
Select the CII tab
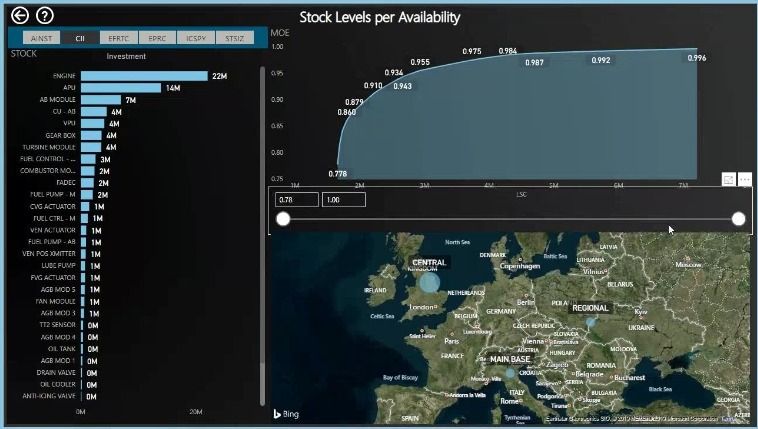80,38
